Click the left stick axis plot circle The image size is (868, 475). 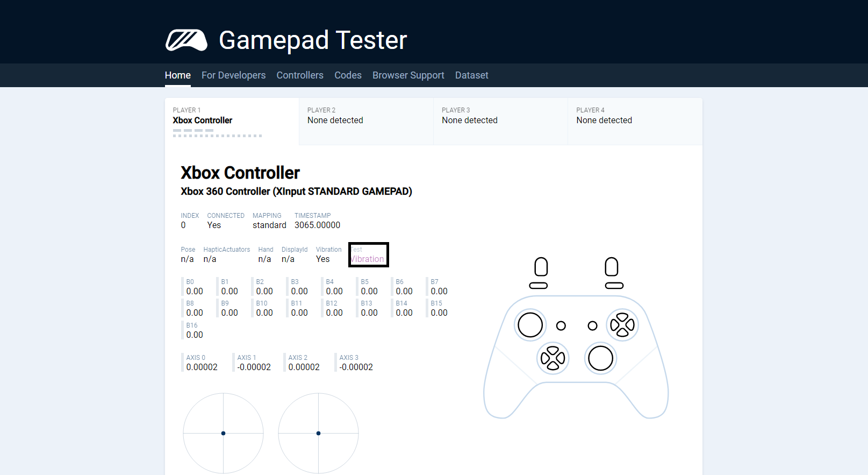[224, 433]
